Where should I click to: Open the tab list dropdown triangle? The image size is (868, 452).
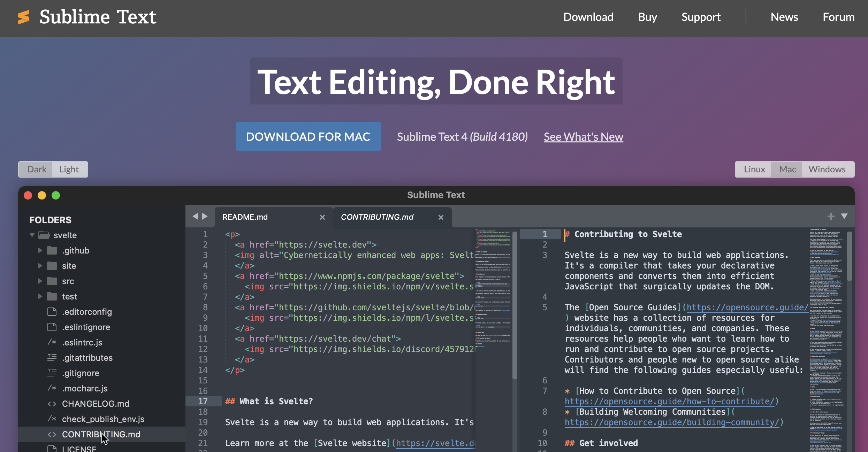[844, 216]
